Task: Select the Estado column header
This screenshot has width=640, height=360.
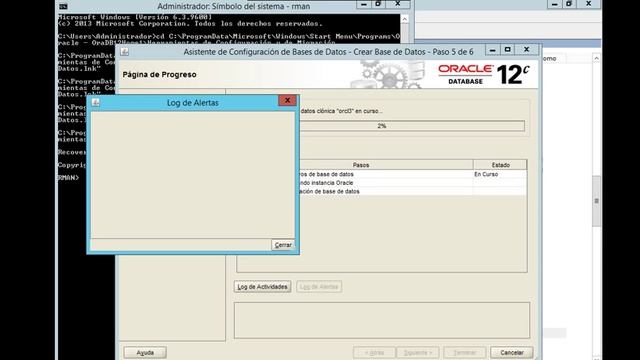Action: tap(500, 165)
